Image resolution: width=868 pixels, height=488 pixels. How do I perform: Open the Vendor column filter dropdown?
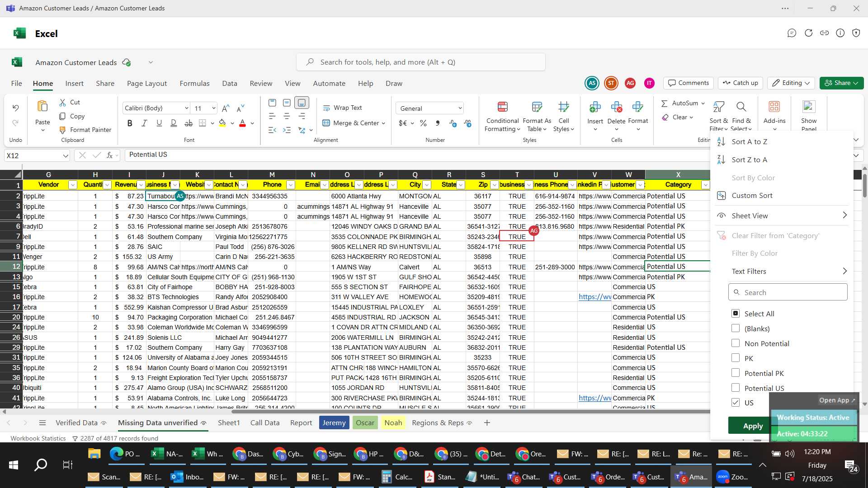pos(72,185)
